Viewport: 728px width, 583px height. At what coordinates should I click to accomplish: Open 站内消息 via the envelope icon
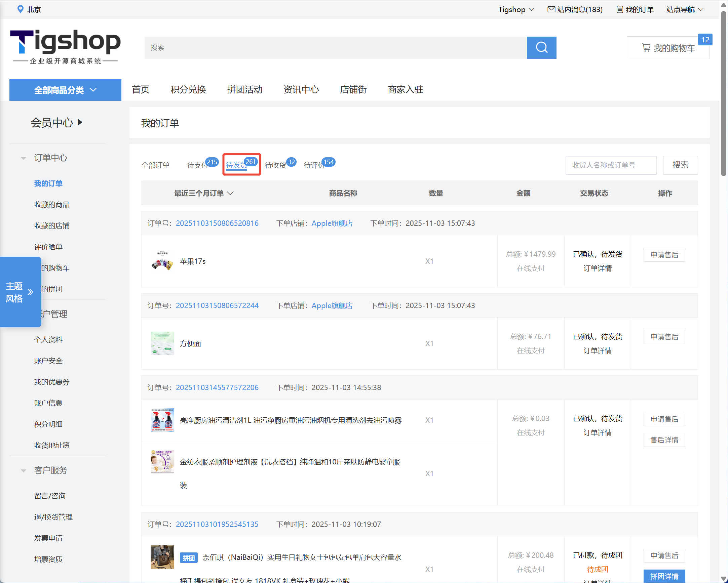(551, 9)
